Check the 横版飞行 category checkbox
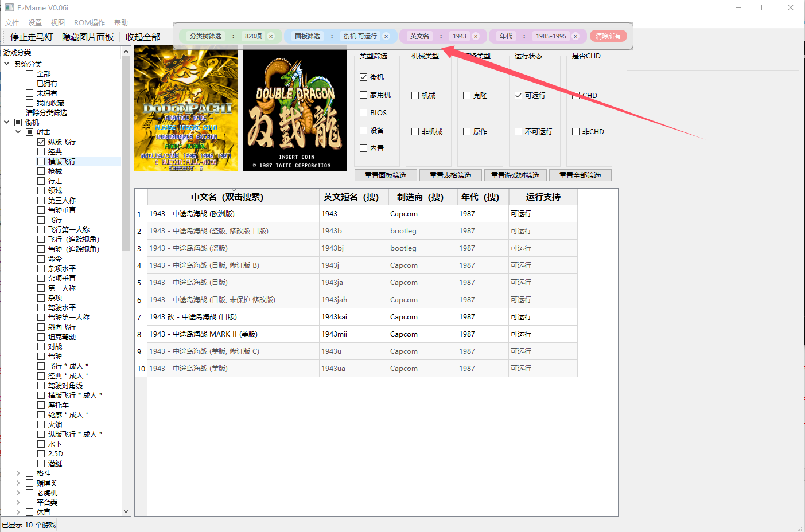 (x=41, y=161)
